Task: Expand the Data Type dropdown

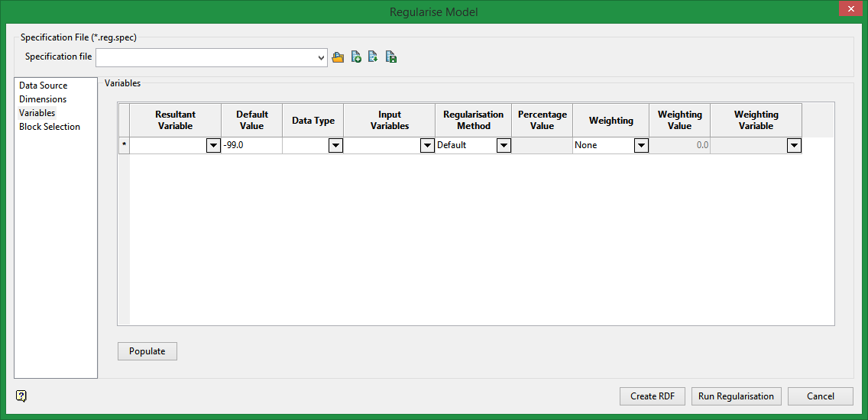Action: 335,146
